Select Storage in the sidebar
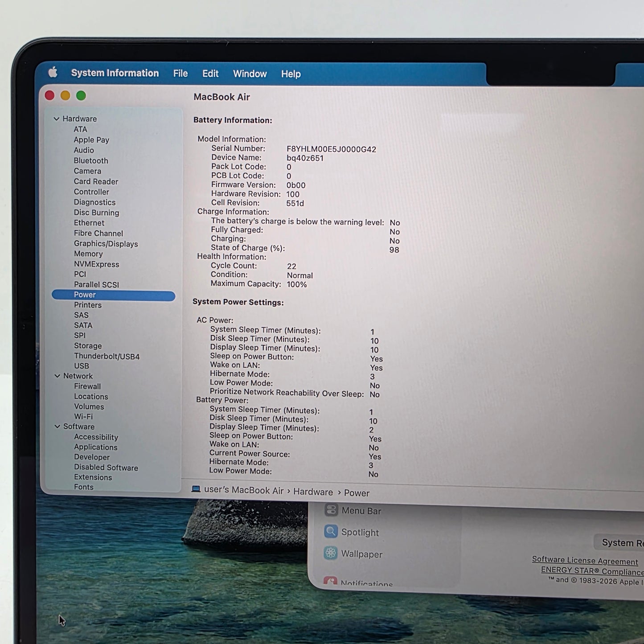The image size is (644, 644). coord(88,346)
